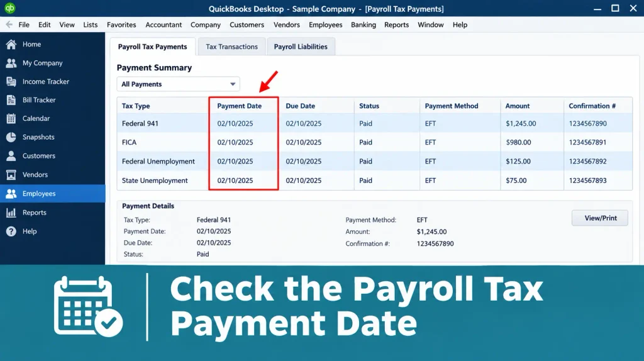Click the $1,245.00 amount in the table

(521, 124)
